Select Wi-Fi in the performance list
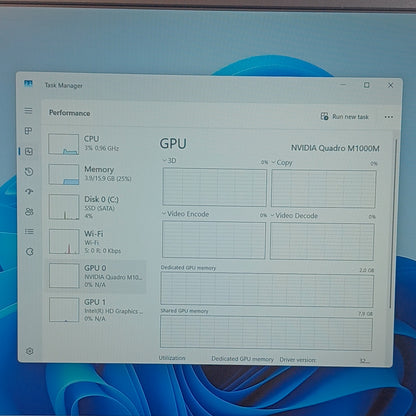416x416 pixels. click(96, 242)
